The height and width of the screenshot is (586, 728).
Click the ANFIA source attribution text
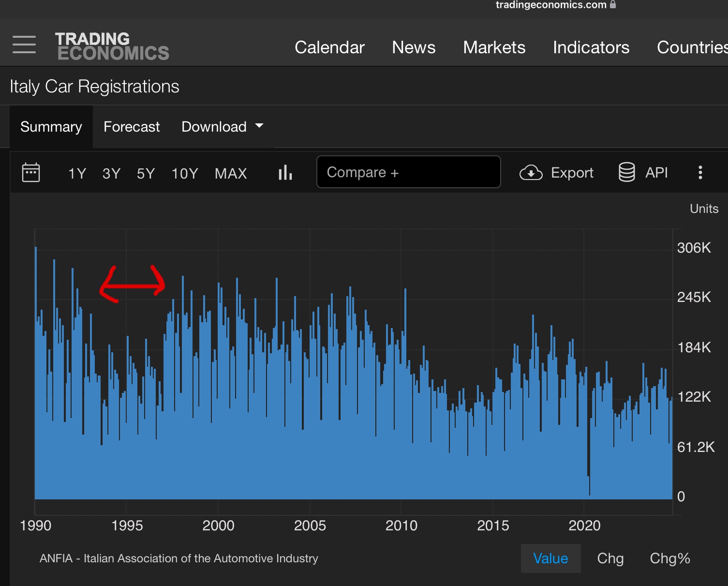178,558
